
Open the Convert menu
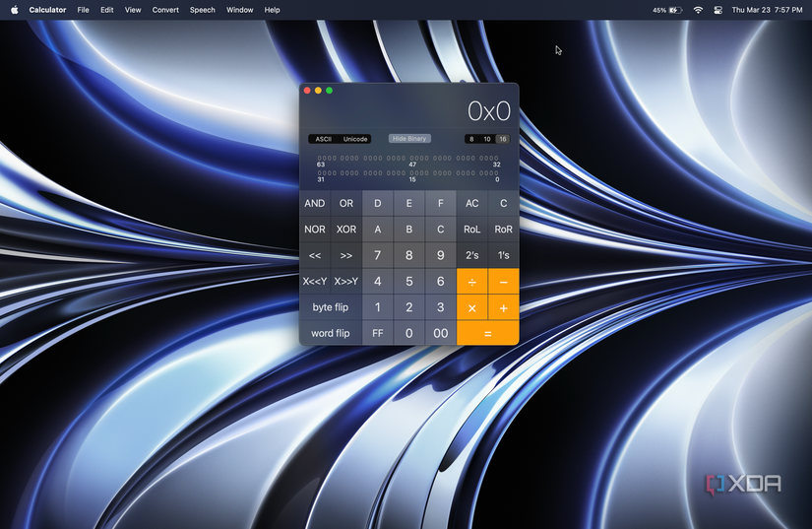pyautogui.click(x=165, y=10)
